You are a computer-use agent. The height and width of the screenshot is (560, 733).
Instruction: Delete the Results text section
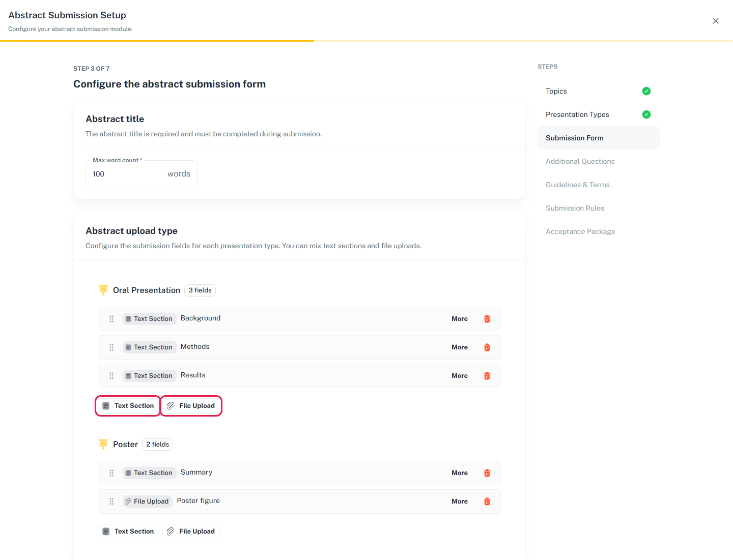click(x=487, y=376)
